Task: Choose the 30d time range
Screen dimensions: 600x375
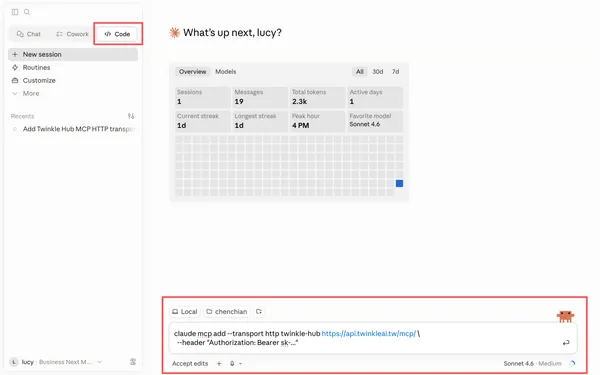Action: pos(378,72)
